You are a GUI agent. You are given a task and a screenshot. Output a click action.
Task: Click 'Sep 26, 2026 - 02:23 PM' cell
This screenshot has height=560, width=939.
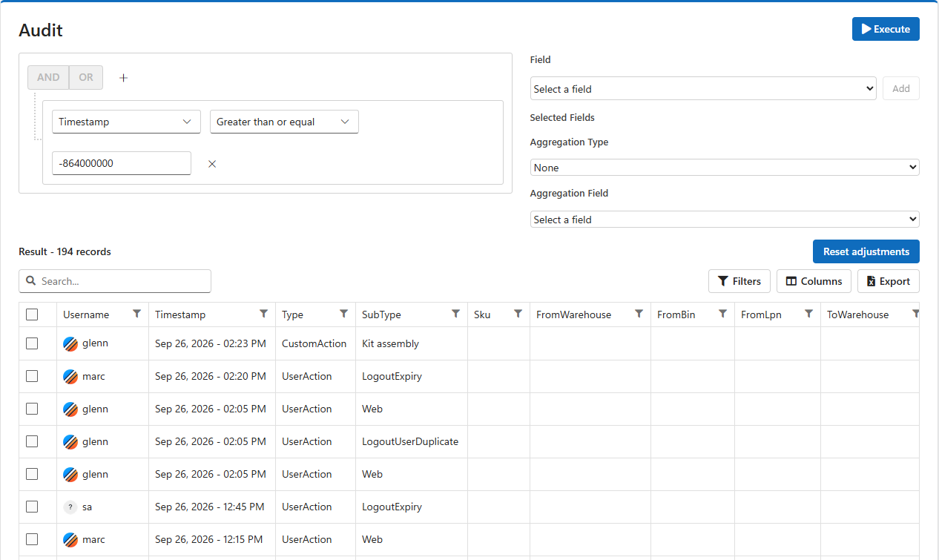211,343
